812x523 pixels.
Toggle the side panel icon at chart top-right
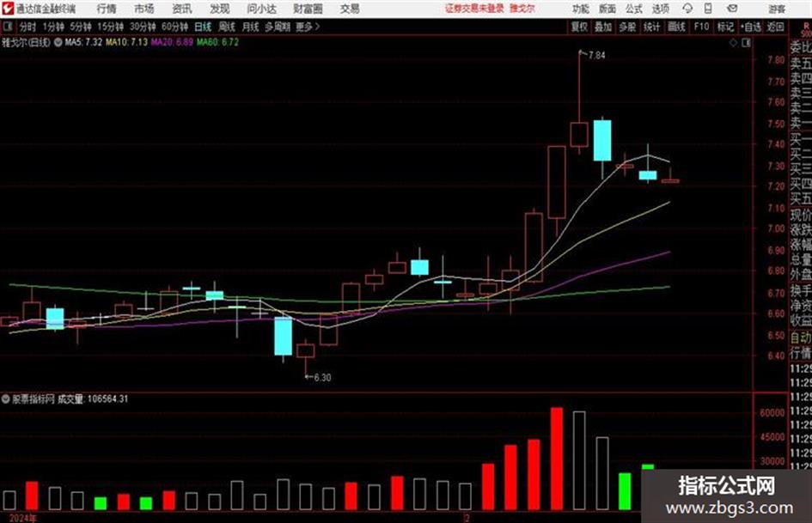pyautogui.click(x=746, y=43)
